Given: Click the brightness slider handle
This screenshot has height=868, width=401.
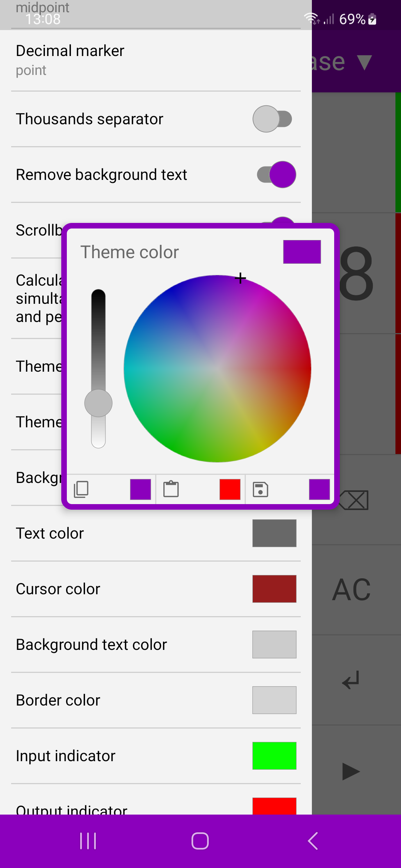Looking at the screenshot, I should pyautogui.click(x=98, y=403).
